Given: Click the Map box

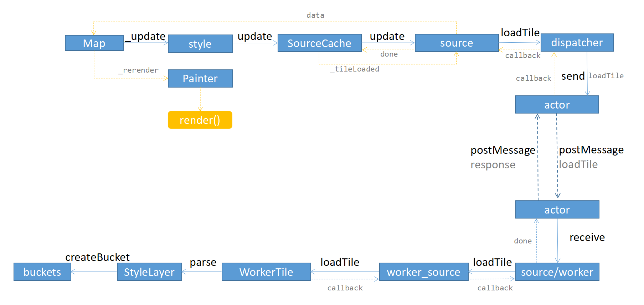Looking at the screenshot, I should [x=94, y=43].
